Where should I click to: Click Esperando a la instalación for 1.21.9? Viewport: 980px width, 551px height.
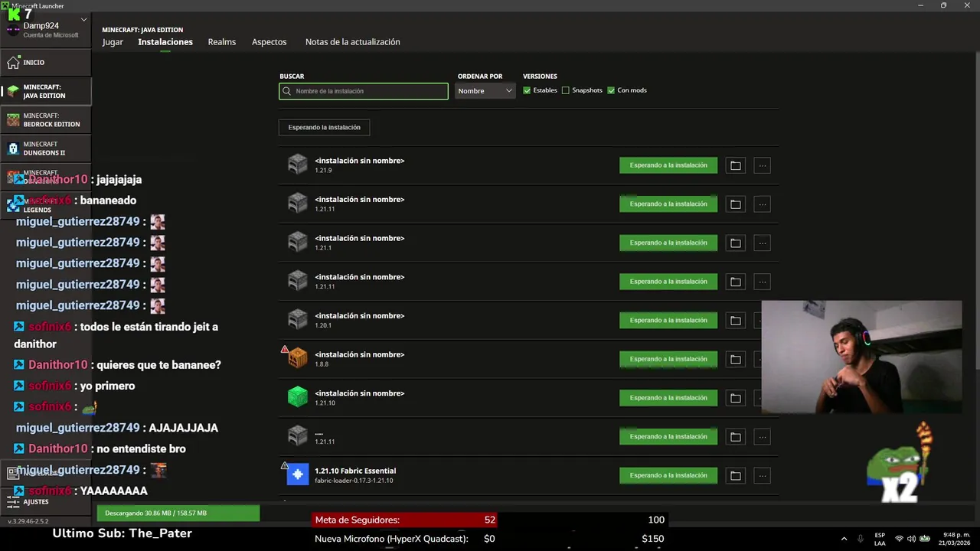pyautogui.click(x=668, y=165)
